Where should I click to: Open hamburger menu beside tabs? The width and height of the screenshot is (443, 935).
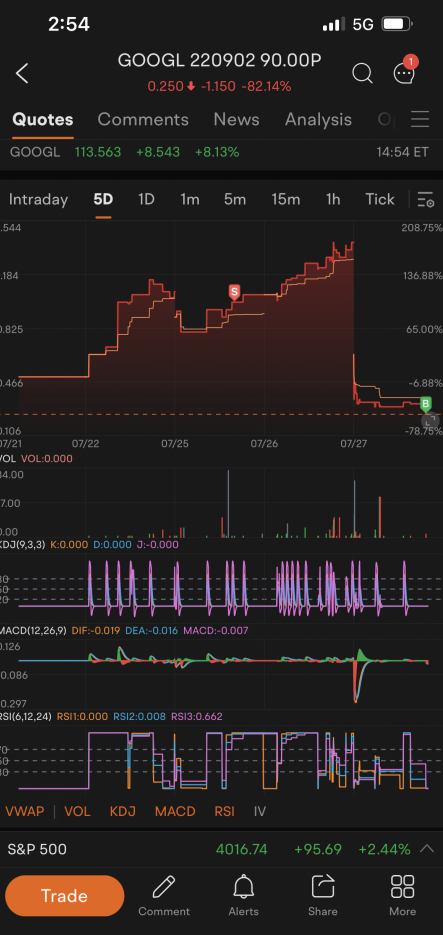pyautogui.click(x=420, y=119)
